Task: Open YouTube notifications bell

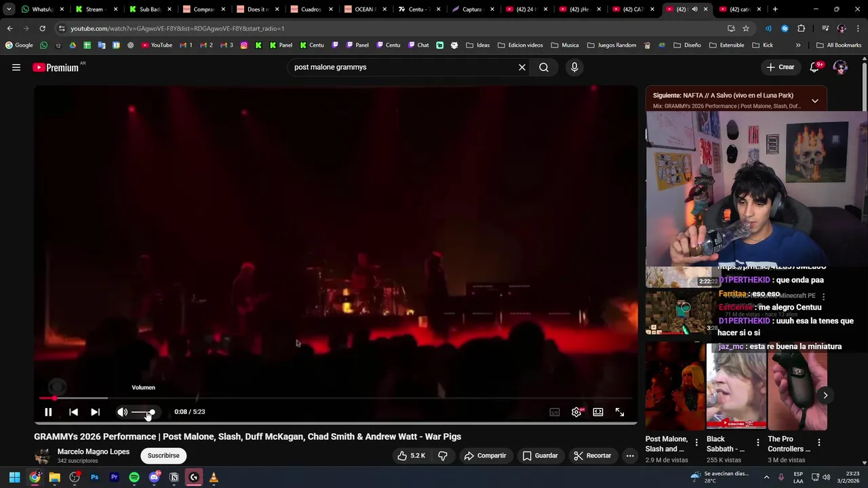Action: (x=816, y=67)
